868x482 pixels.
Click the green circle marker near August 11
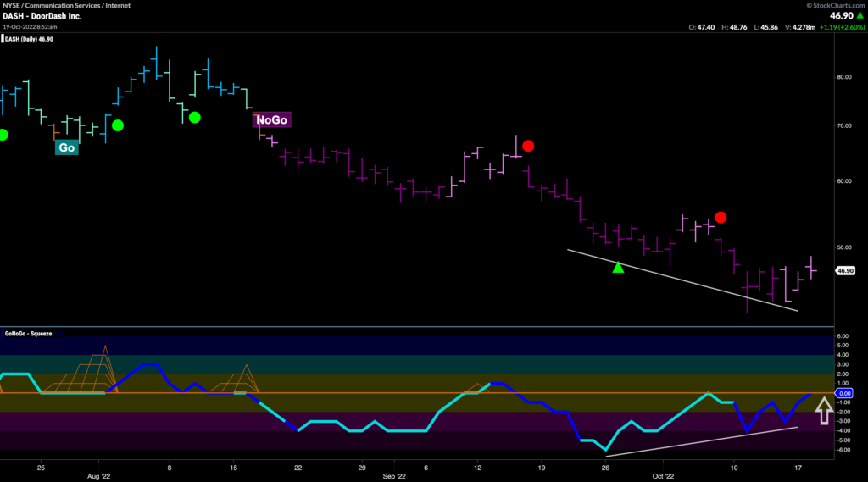tap(195, 118)
